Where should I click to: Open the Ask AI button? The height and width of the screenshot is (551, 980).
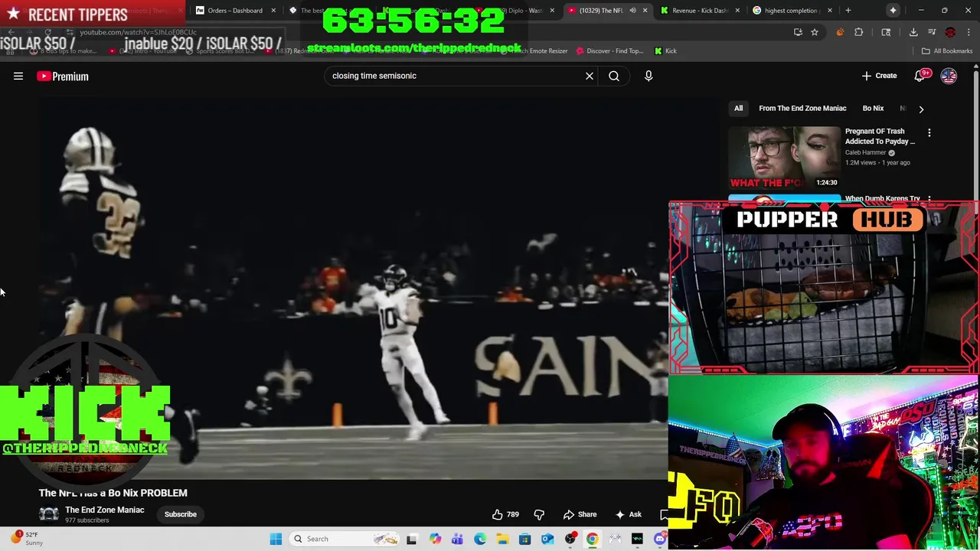(629, 514)
